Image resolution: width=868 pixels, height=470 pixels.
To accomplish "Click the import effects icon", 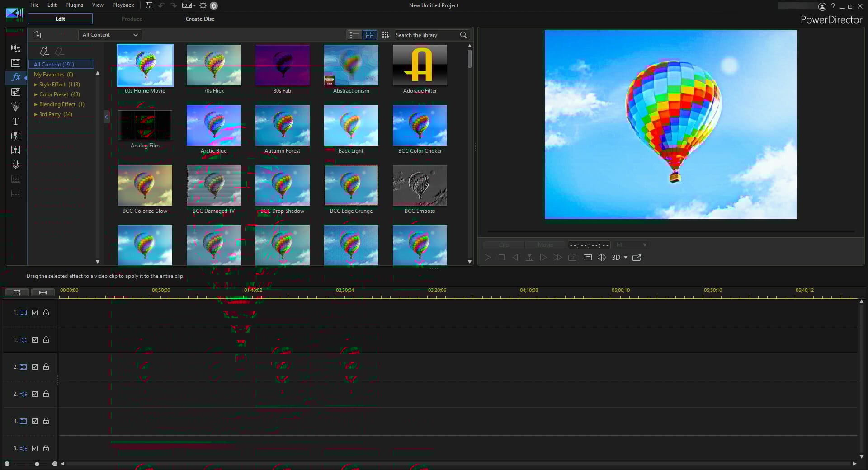I will (x=37, y=35).
